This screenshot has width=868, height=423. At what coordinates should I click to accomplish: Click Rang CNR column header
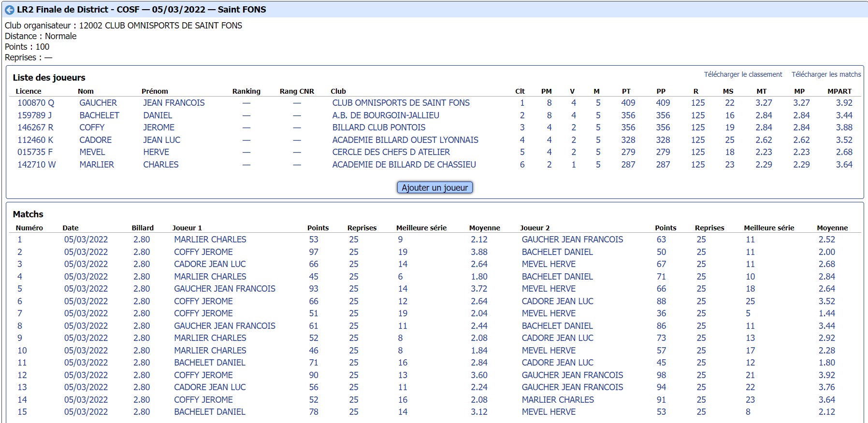[x=297, y=91]
